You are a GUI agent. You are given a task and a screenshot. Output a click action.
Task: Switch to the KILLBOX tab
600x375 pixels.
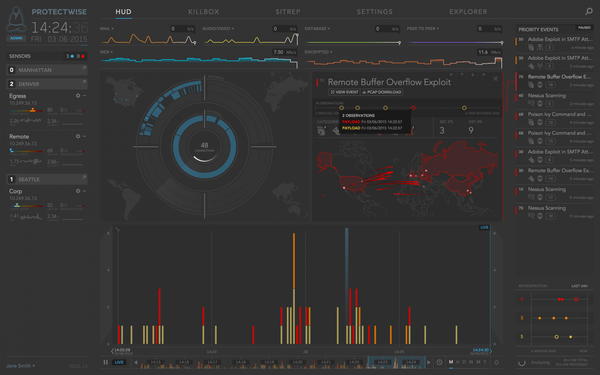pyautogui.click(x=204, y=12)
